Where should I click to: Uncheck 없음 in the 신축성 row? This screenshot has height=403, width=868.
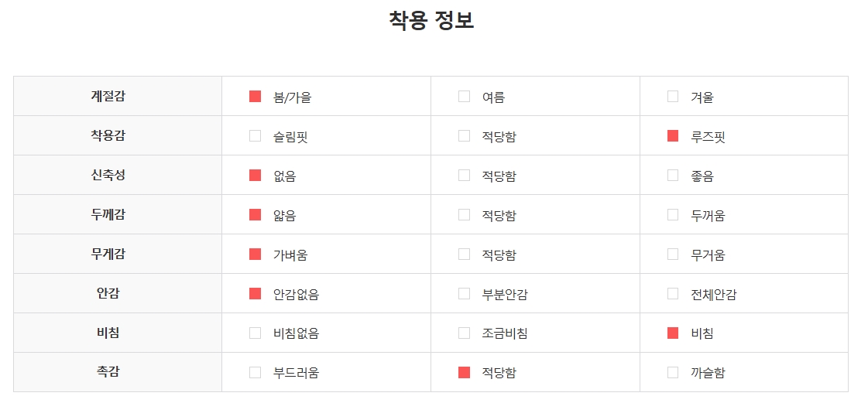pyautogui.click(x=255, y=176)
